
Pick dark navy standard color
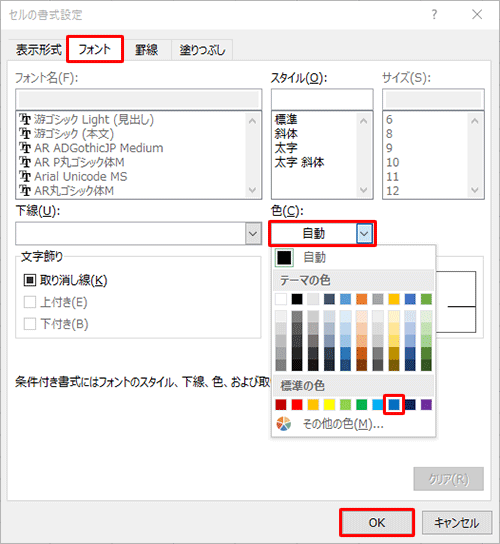410,405
